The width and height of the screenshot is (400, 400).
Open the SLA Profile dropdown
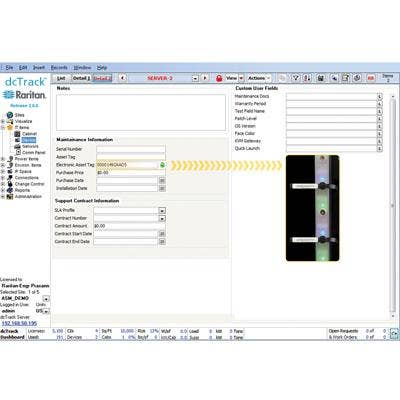click(162, 211)
